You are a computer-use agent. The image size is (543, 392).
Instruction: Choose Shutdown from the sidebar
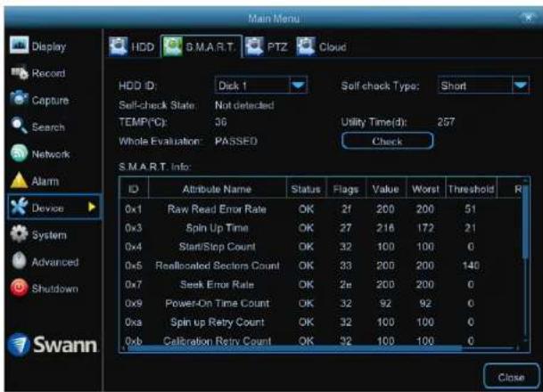click(55, 289)
